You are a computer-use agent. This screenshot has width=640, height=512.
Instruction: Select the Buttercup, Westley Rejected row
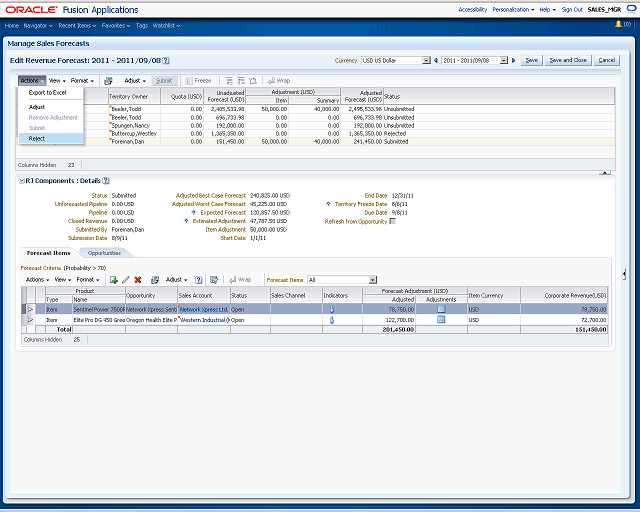coord(315,134)
